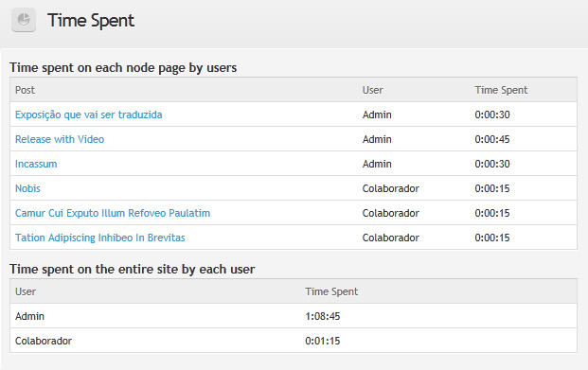The height and width of the screenshot is (370, 588).
Task: Click the Time Spent pie chart icon
Action: click(x=24, y=20)
